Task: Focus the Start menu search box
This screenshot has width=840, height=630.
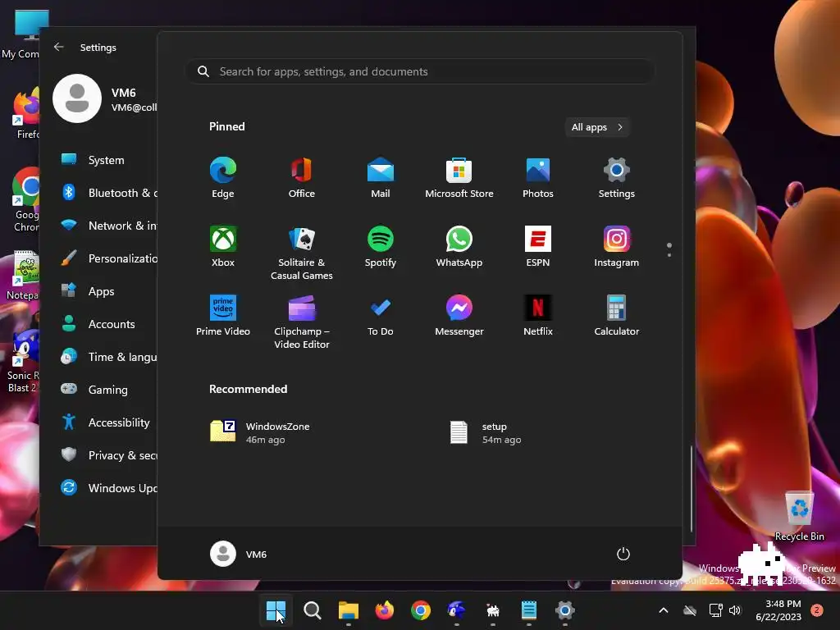Action: coord(420,72)
